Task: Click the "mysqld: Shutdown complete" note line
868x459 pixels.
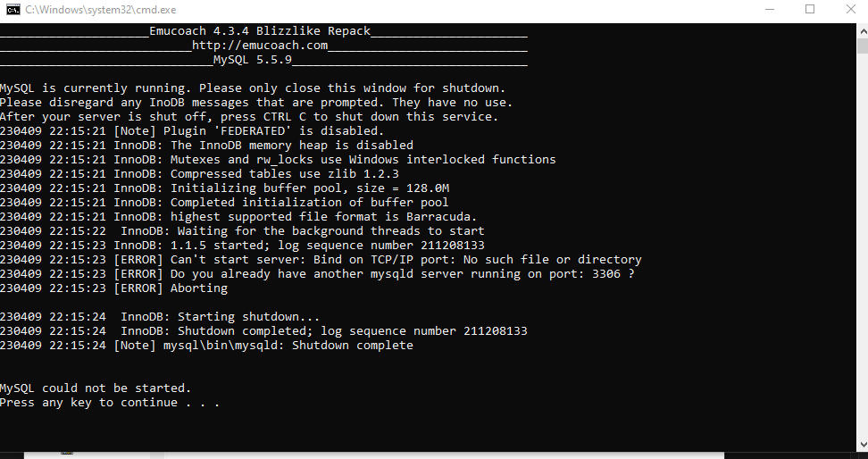Action: [x=206, y=346]
